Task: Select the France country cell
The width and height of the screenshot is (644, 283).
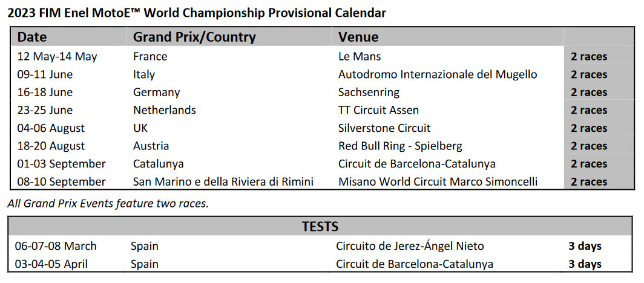Action: (x=150, y=56)
